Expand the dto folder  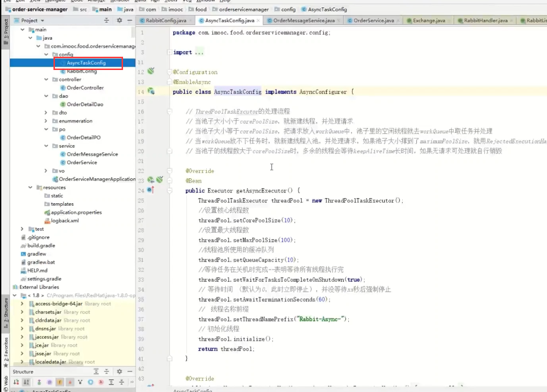[x=46, y=113]
